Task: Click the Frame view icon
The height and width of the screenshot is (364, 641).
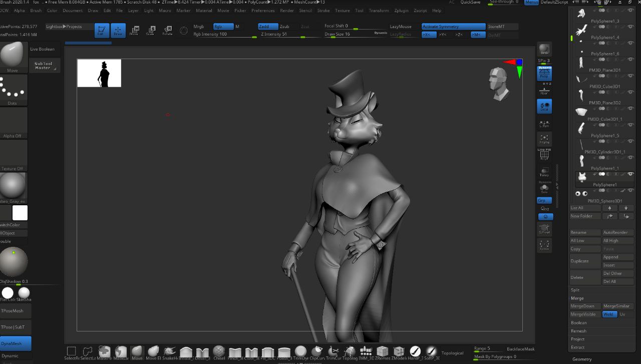Action: click(x=544, y=139)
